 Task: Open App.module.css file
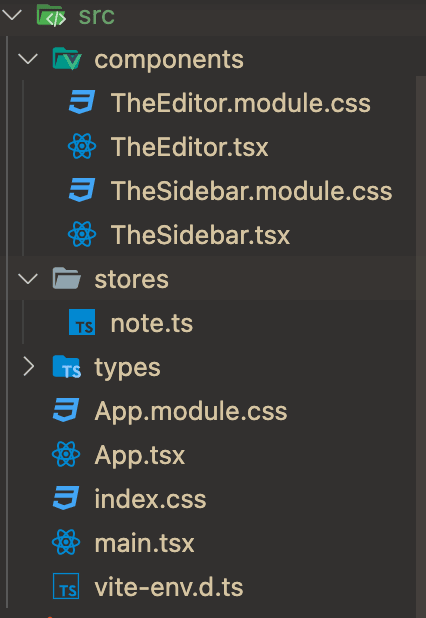tap(191, 411)
